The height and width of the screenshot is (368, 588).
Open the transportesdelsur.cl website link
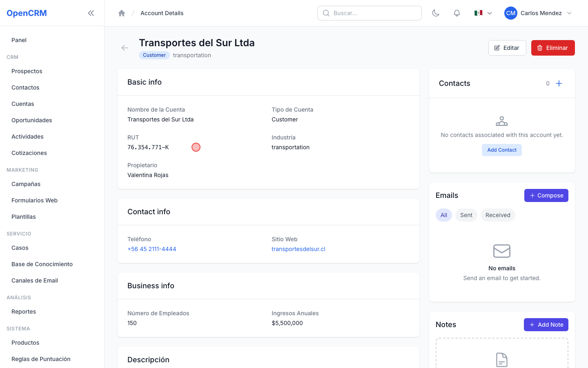[298, 249]
